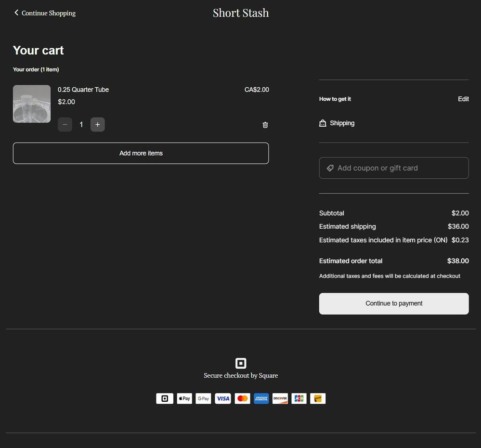Click the Short Stash store title

pos(241,13)
